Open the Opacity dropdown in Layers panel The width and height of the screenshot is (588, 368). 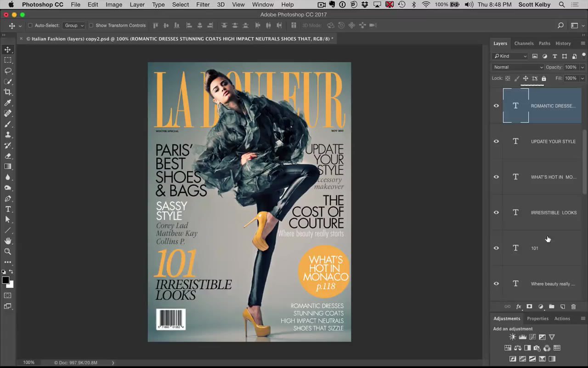[582, 67]
